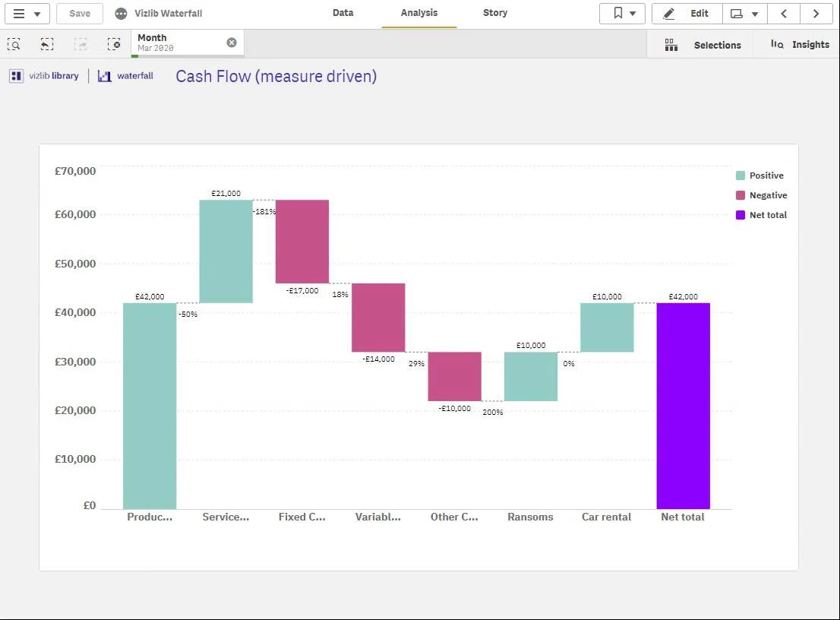Viewport: 840px width, 620px height.
Task: Click the Net total purple legend swatch
Action: [x=741, y=215]
